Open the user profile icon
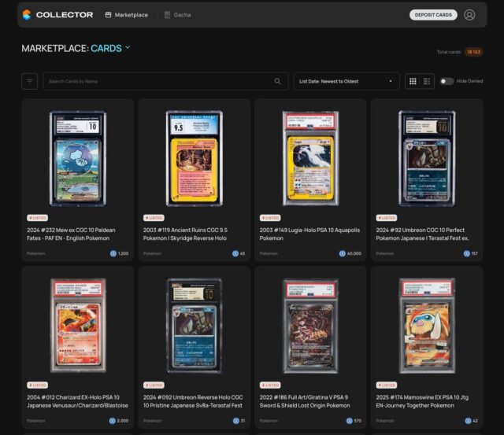This screenshot has height=435, width=504. point(469,15)
